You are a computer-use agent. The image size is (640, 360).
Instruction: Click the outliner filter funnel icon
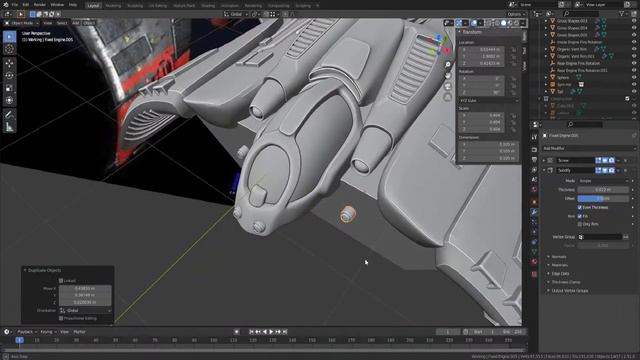(622, 13)
